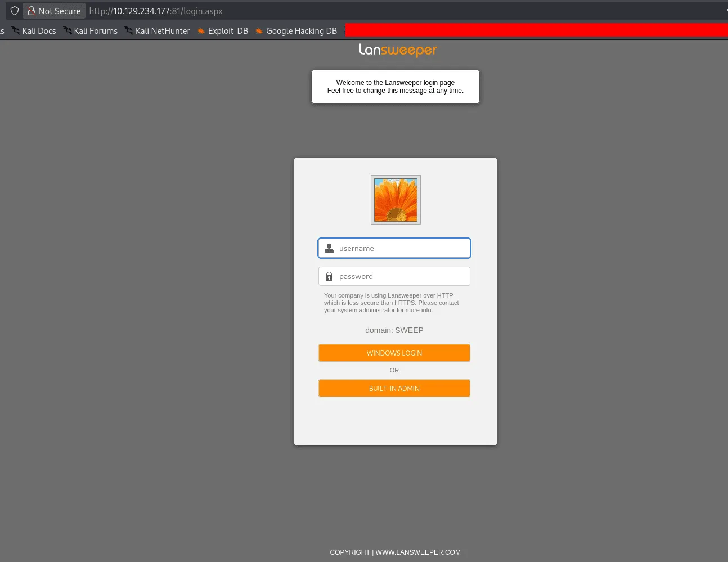Open the Kali Forums bookmark
This screenshot has height=562, width=728.
(91, 31)
